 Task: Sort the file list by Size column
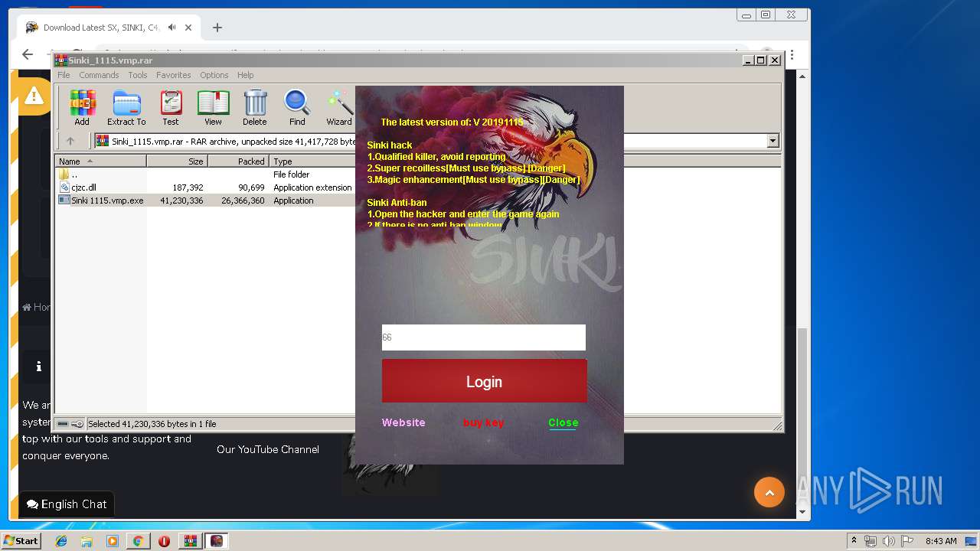click(x=177, y=161)
